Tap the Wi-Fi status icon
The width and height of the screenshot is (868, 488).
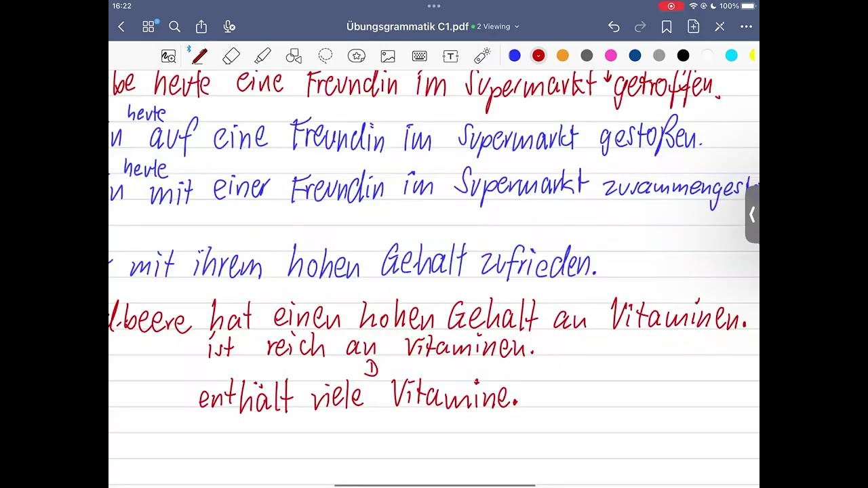pyautogui.click(x=693, y=6)
